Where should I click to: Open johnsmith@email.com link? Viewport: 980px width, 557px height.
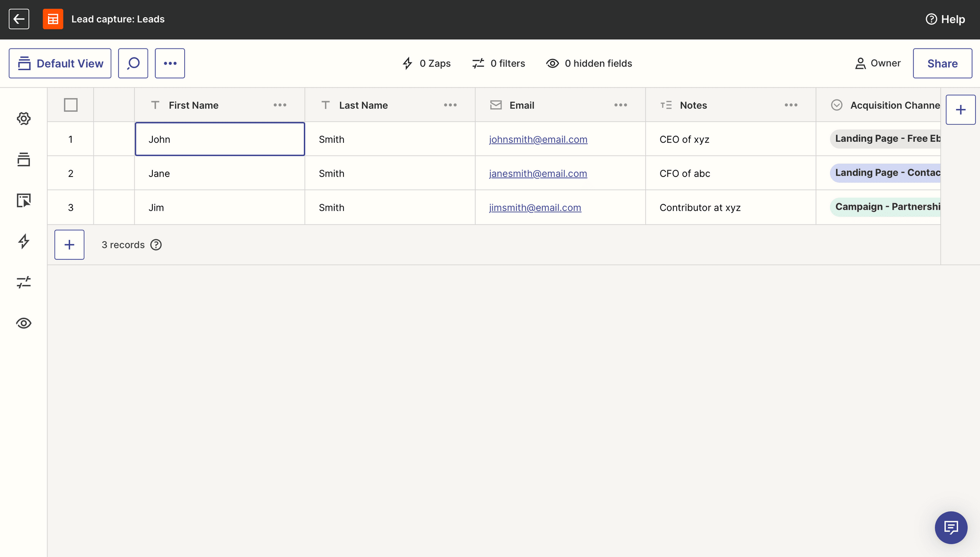click(x=538, y=139)
